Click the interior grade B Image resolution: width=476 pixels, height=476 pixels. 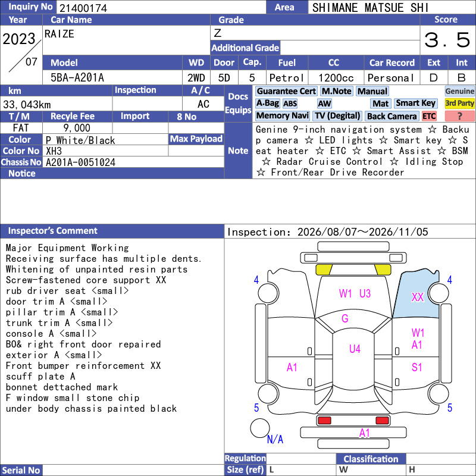point(462,78)
